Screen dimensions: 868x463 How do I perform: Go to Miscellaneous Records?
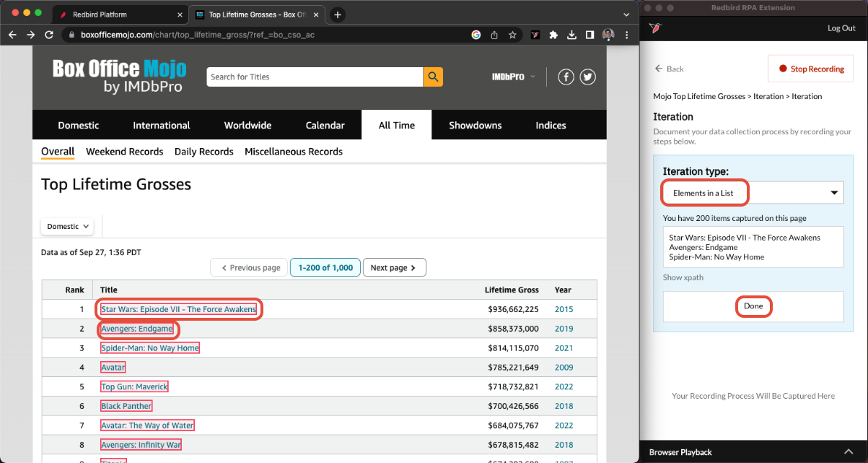pyautogui.click(x=294, y=152)
